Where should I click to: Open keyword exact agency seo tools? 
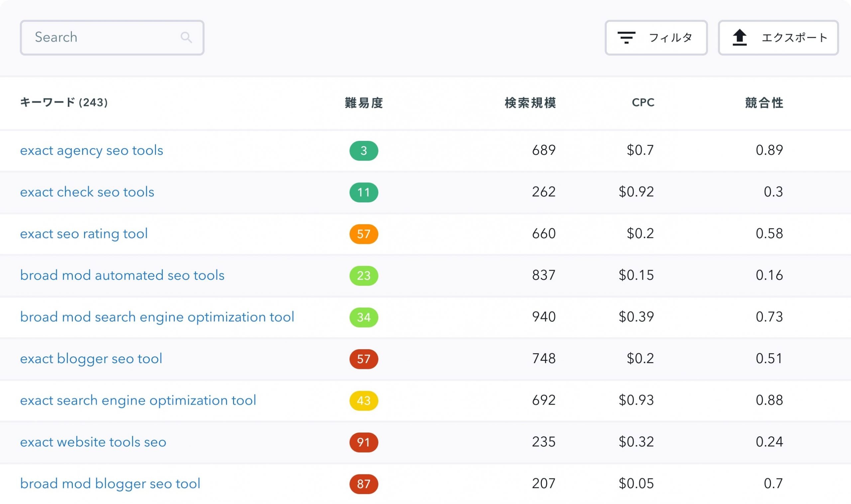tap(92, 151)
